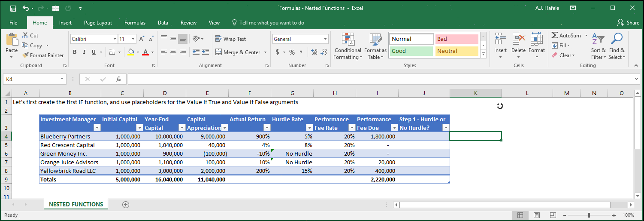Open Sort & Filter menu

(598, 46)
